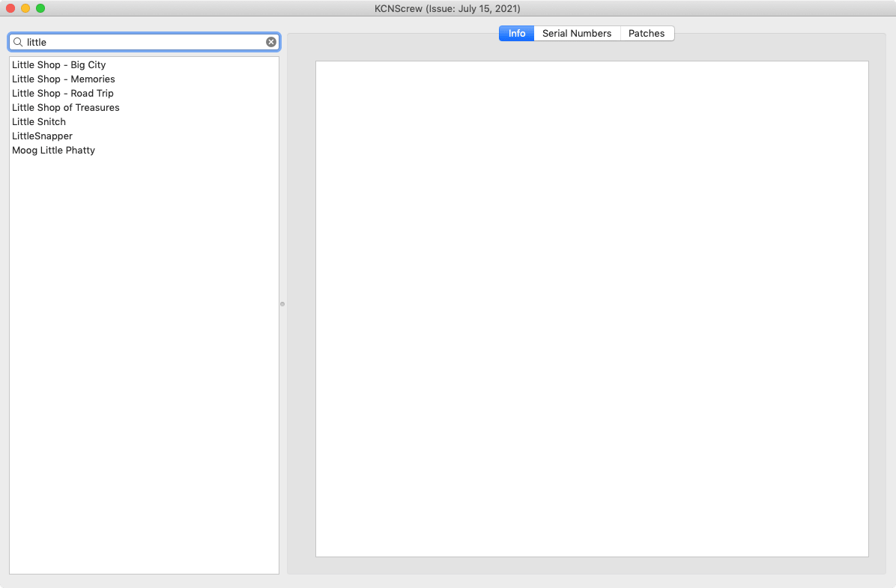Choose "LittleSnapper" in the results list
Image resolution: width=896 pixels, height=588 pixels.
tap(42, 136)
